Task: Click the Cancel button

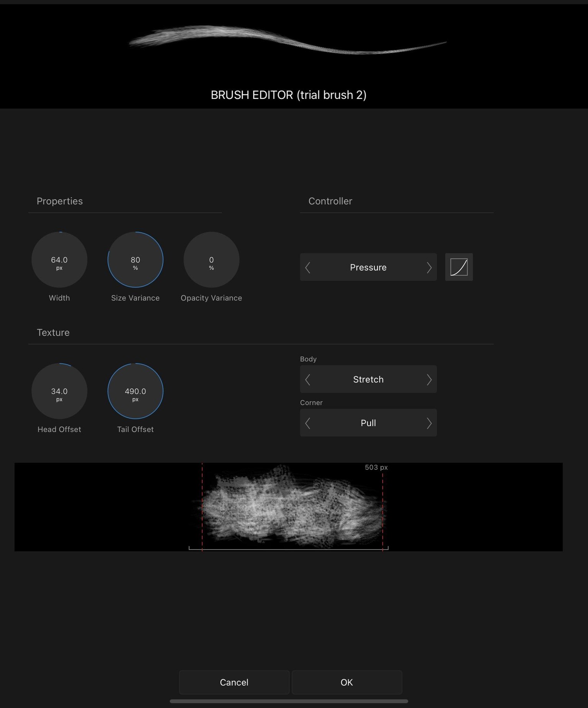Action: 234,682
